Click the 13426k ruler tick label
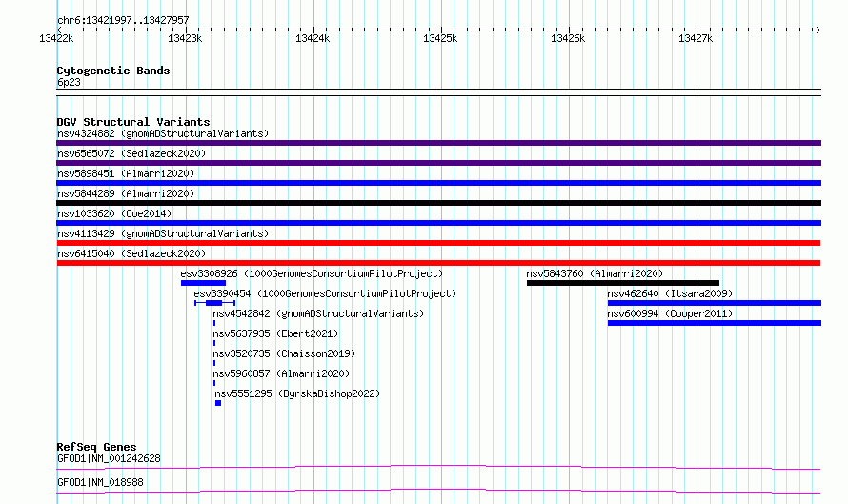848x504 pixels. point(568,38)
